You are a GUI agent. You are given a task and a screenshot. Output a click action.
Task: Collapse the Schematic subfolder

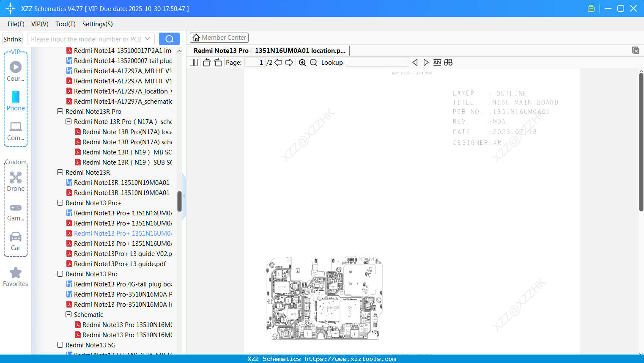point(69,315)
